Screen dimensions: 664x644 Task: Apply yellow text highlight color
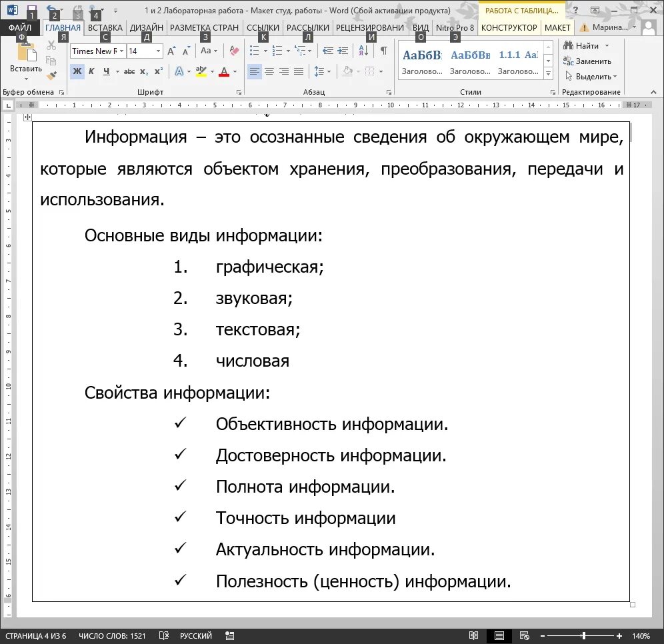tap(201, 71)
